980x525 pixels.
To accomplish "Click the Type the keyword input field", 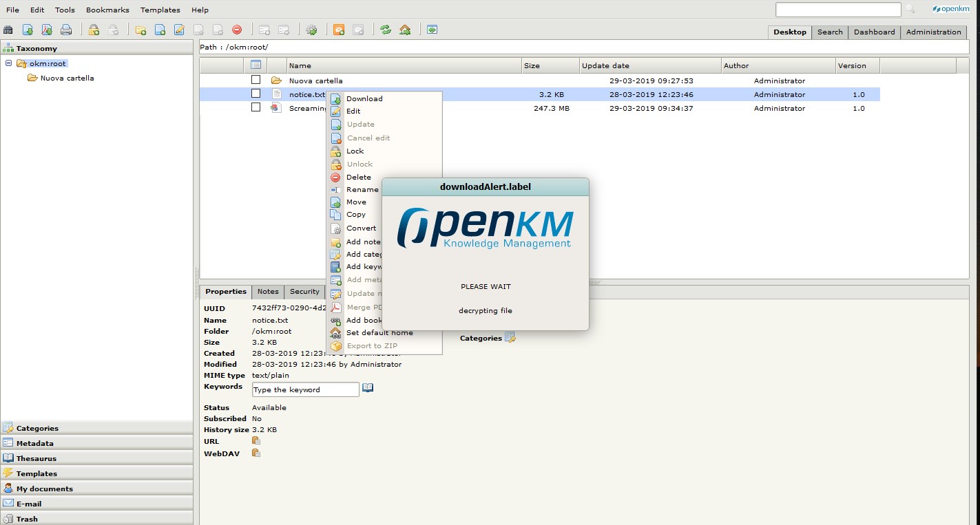I will click(x=305, y=389).
